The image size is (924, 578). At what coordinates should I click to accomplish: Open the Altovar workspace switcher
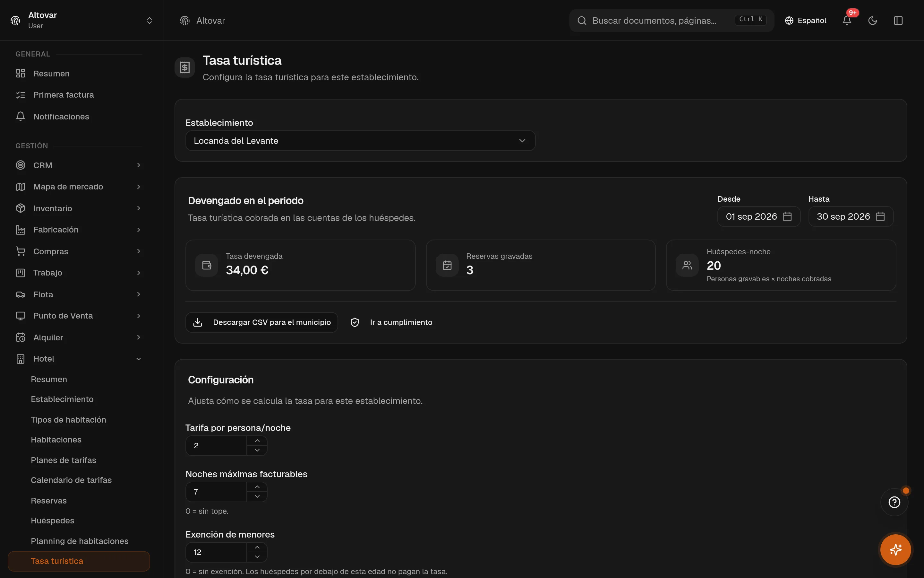(82, 21)
